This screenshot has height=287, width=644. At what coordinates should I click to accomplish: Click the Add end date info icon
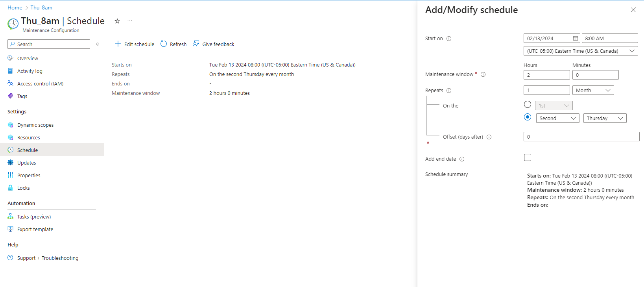462,159
